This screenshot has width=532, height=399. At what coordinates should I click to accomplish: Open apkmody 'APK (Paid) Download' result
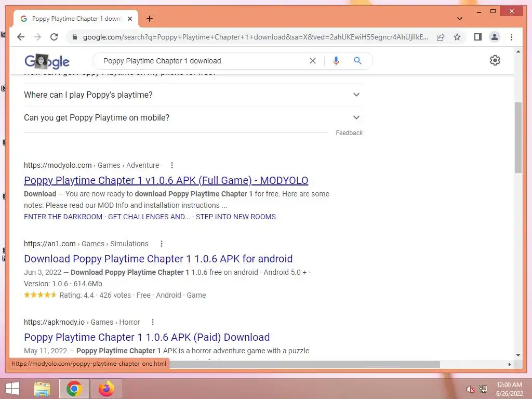coord(147,337)
